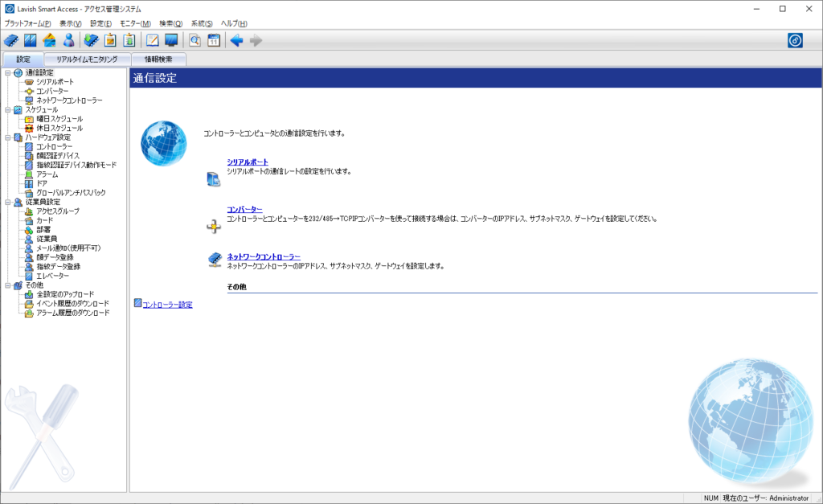823x504 pixels.
Task: Click the door icon in toolbar
Action: click(x=30, y=40)
